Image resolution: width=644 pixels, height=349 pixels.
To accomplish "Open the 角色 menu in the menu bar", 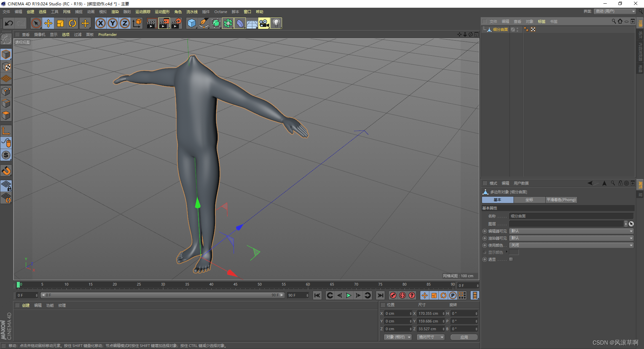I will (x=178, y=12).
